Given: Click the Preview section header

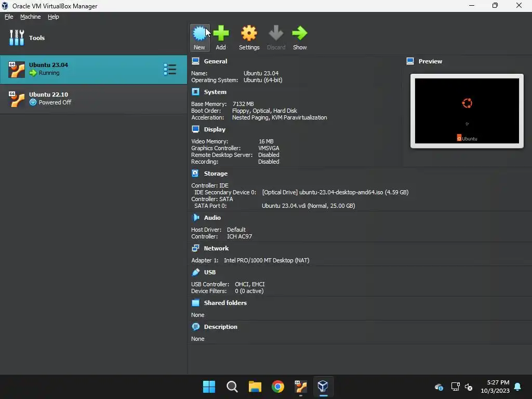Looking at the screenshot, I should tap(430, 61).
